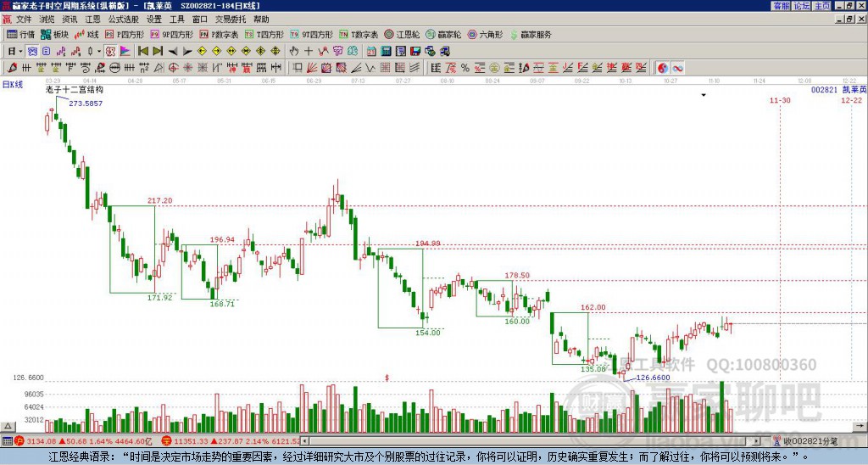Viewport: 868px width, 465px height.
Task: Select the hand pan tool
Action: coord(294,51)
